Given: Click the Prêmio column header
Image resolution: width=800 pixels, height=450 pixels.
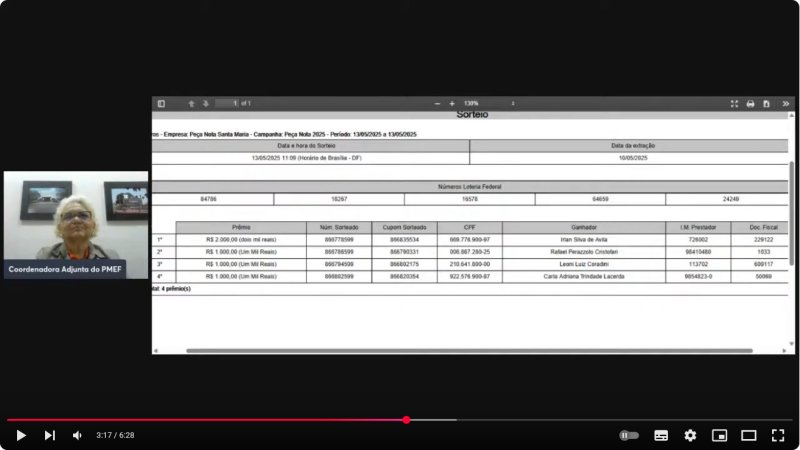Looking at the screenshot, I should click(x=241, y=227).
